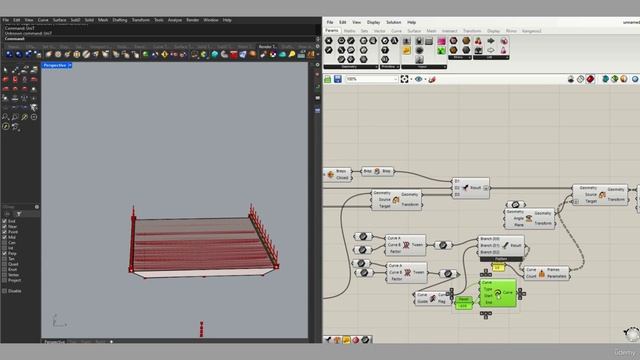Click the first blue sphere icon in Rhino's toolbar
The width and height of the screenshot is (640, 360).
9,54
